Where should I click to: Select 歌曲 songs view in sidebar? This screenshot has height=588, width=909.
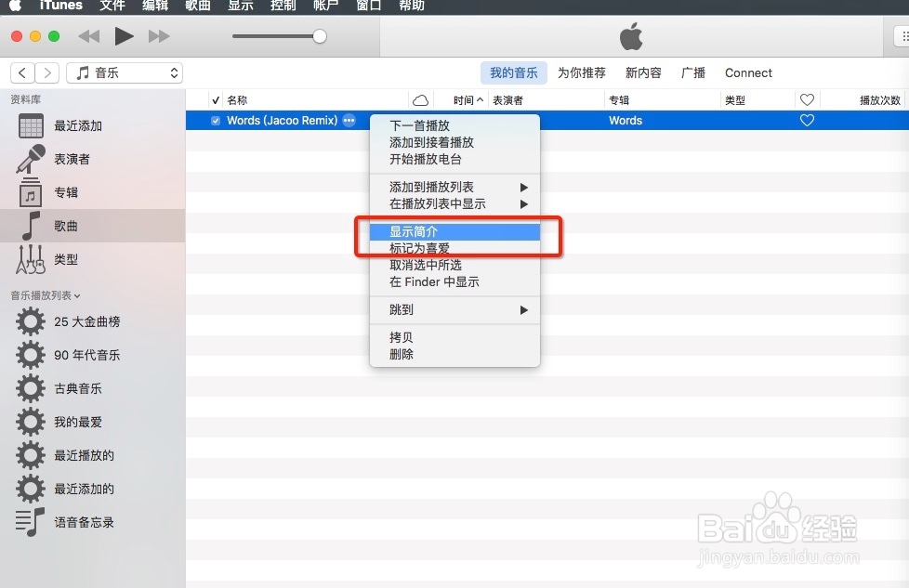click(x=93, y=226)
